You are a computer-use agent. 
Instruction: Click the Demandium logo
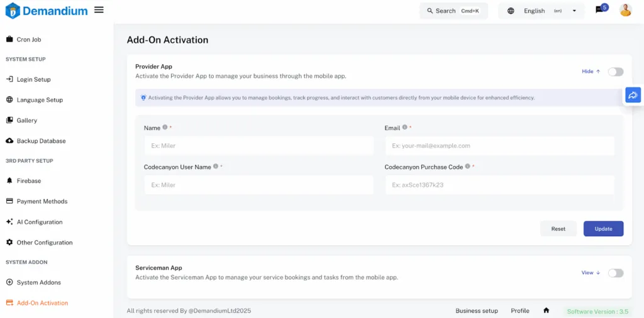coord(47,11)
